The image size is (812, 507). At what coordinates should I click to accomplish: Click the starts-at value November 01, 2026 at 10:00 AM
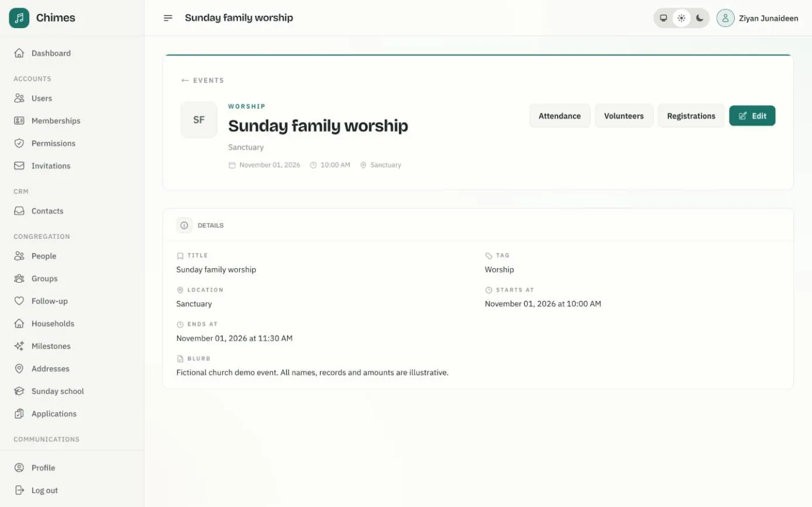543,304
